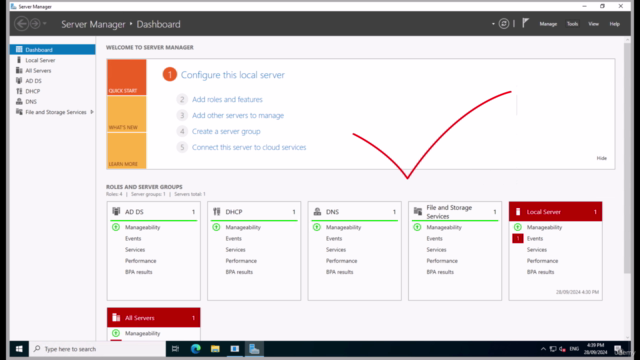
Task: Open Services in the DHCP tile
Action: 236,250
